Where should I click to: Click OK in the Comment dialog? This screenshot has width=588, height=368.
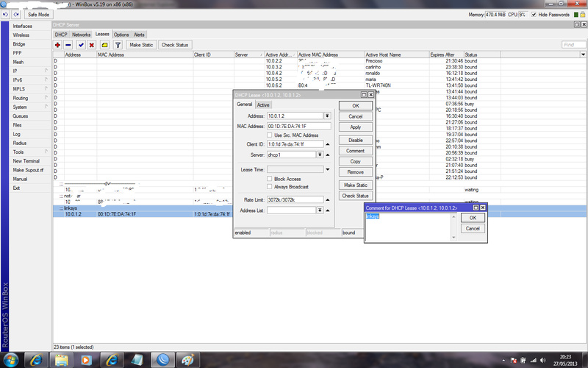473,218
